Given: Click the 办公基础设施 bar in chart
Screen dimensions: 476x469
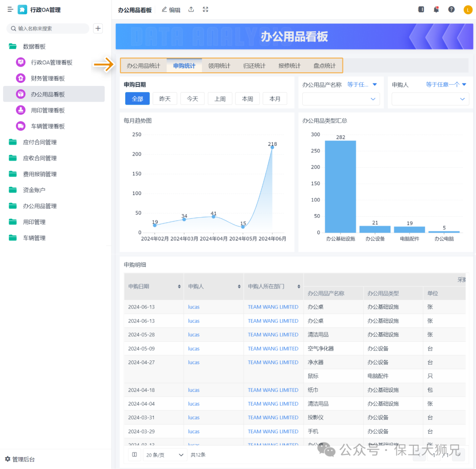Looking at the screenshot, I should point(340,186).
